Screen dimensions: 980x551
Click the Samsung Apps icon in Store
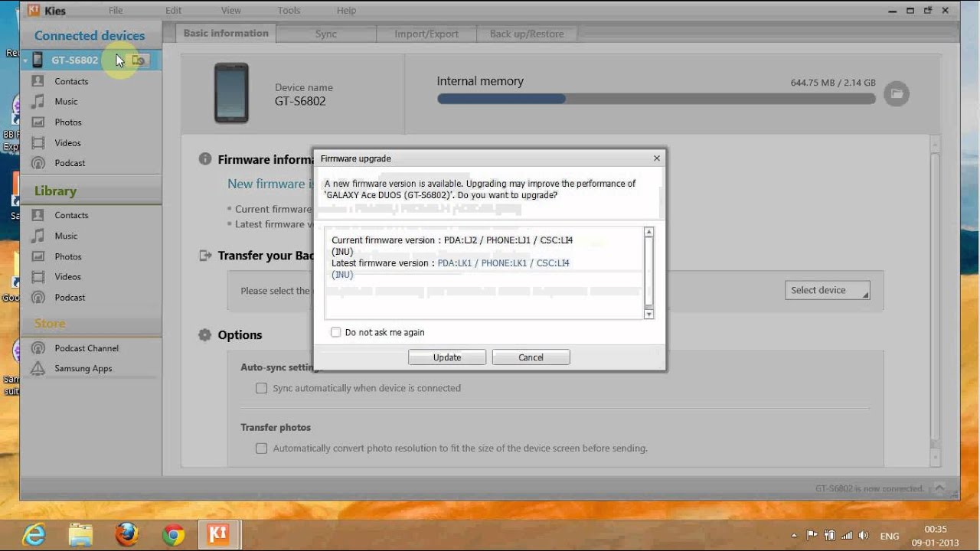point(38,368)
